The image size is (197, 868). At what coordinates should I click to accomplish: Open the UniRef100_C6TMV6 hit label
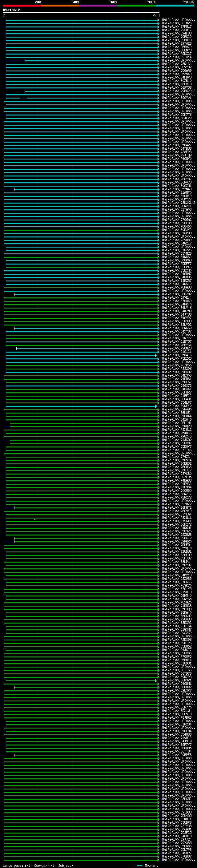177,23
